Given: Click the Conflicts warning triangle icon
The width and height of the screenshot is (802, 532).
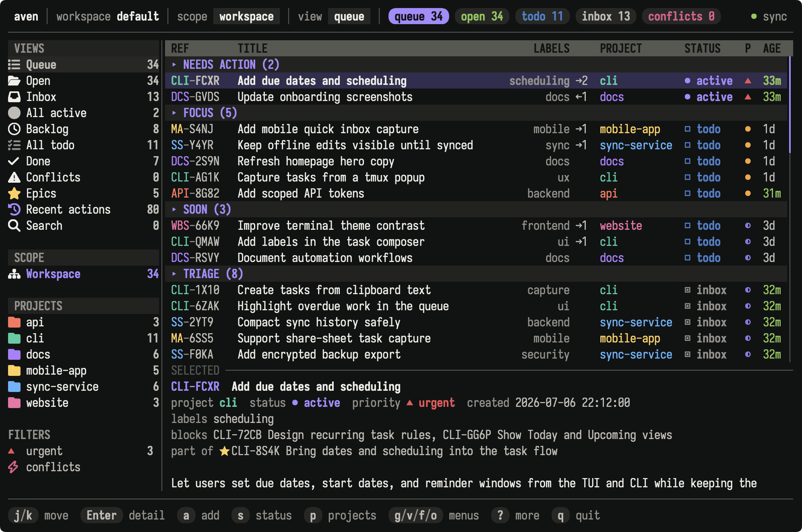Looking at the screenshot, I should point(14,177).
